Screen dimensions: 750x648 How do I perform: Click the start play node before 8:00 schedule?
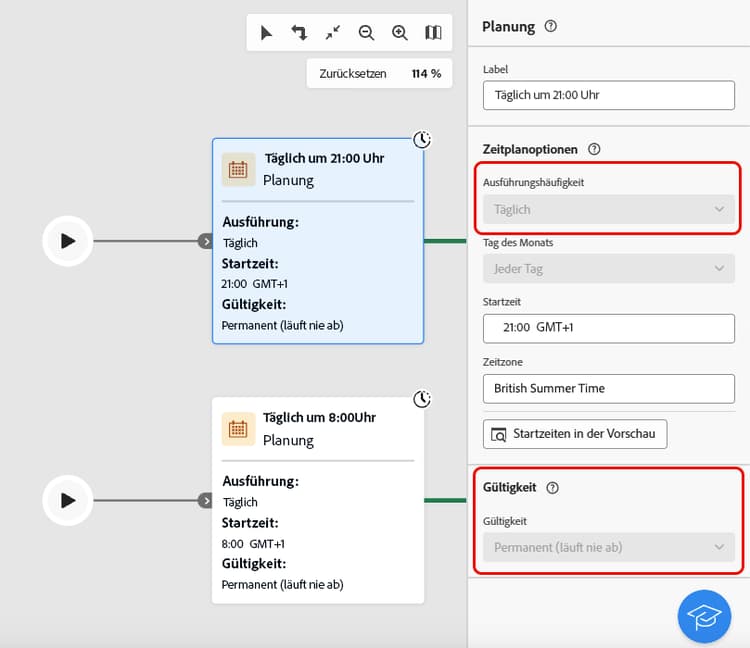(x=68, y=501)
